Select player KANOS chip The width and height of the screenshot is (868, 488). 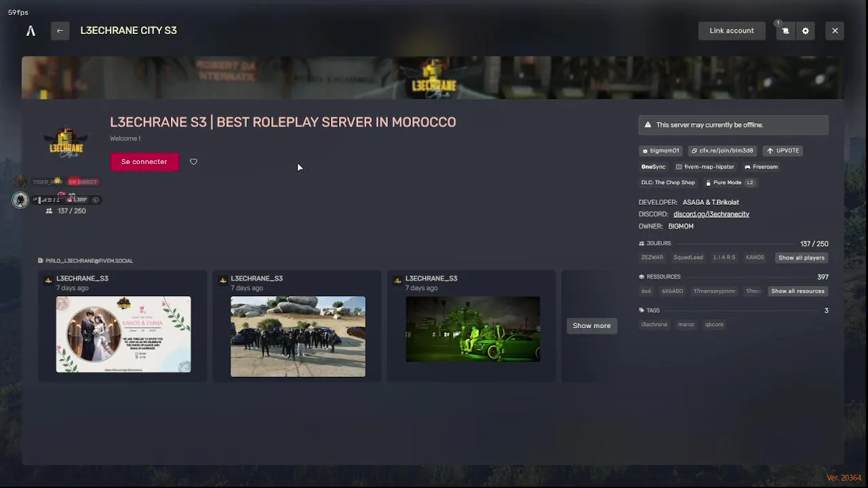pyautogui.click(x=755, y=258)
